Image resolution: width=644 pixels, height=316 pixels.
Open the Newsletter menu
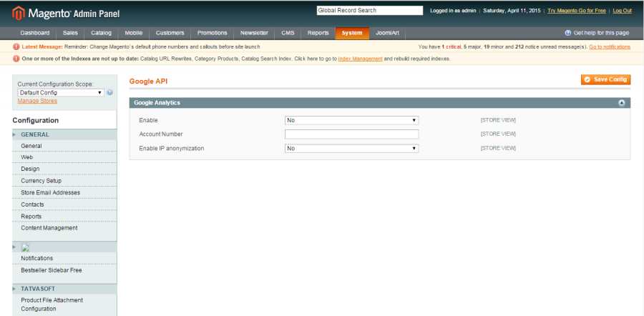254,33
